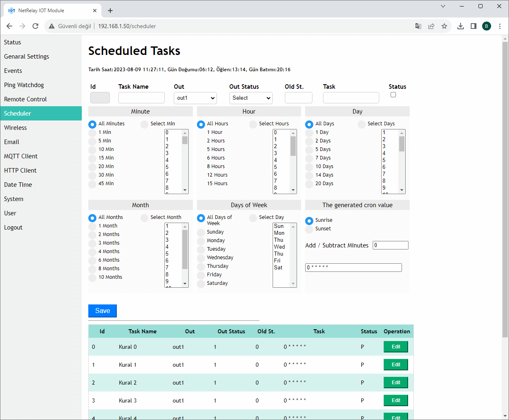This screenshot has height=420, width=509.
Task: Choose the Sunset radio button
Action: coord(309,229)
